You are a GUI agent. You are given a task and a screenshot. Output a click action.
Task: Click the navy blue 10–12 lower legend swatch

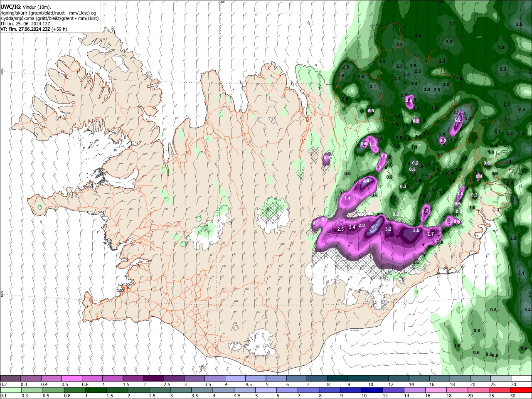click(x=372, y=390)
